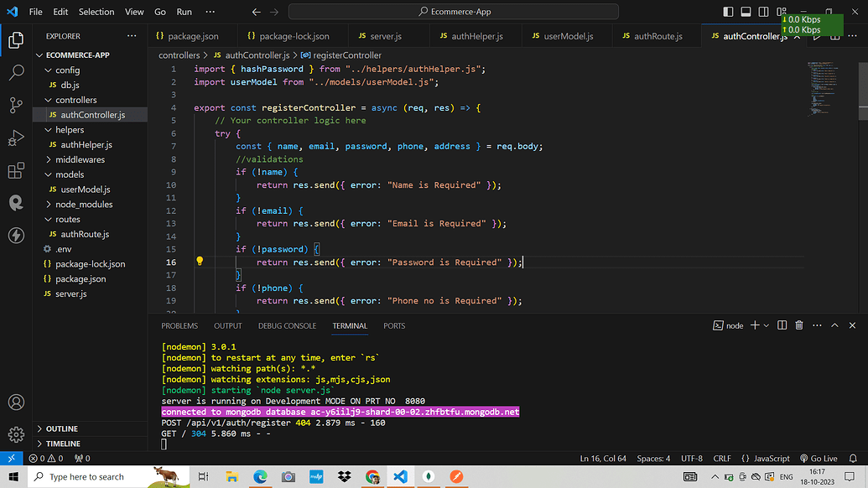The width and height of the screenshot is (868, 488).
Task: Switch to the DEBUG CONSOLE panel tab
Action: tap(287, 325)
